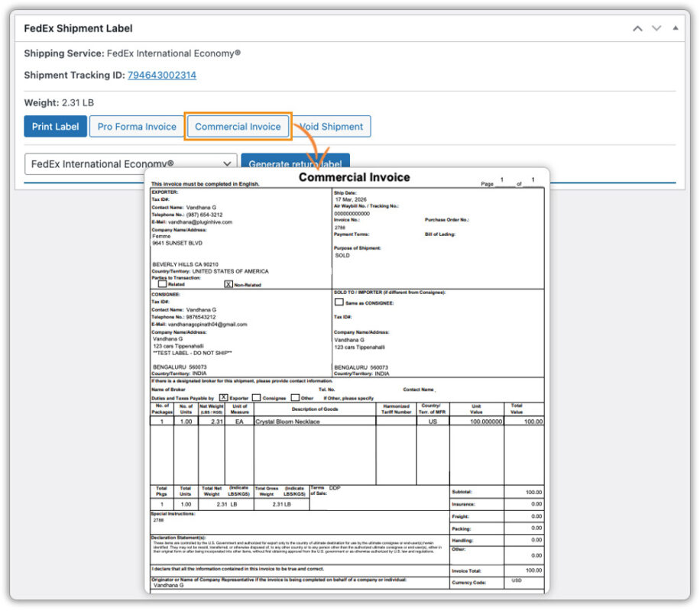Toggle the Non-Related parties checkbox
700x611 pixels.
click(x=228, y=284)
